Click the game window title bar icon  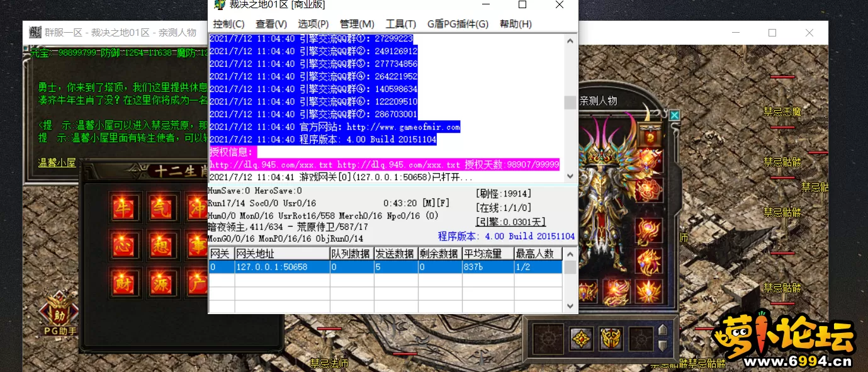coord(35,32)
